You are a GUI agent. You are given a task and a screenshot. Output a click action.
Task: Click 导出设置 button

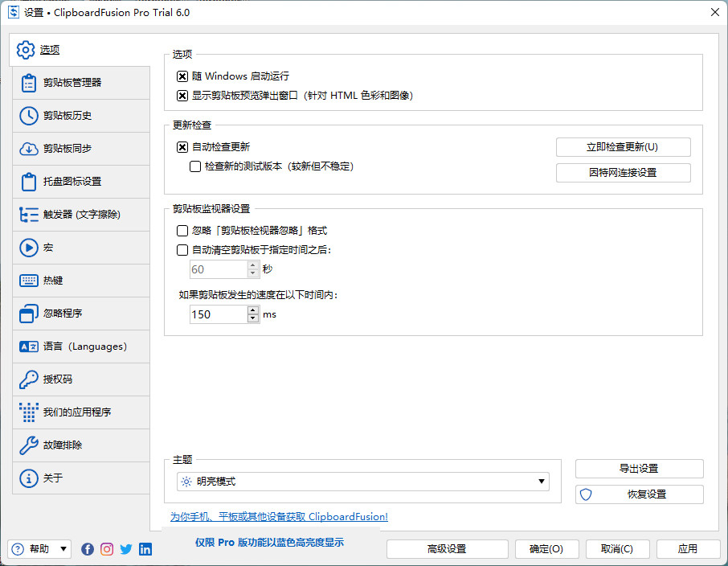click(x=640, y=469)
